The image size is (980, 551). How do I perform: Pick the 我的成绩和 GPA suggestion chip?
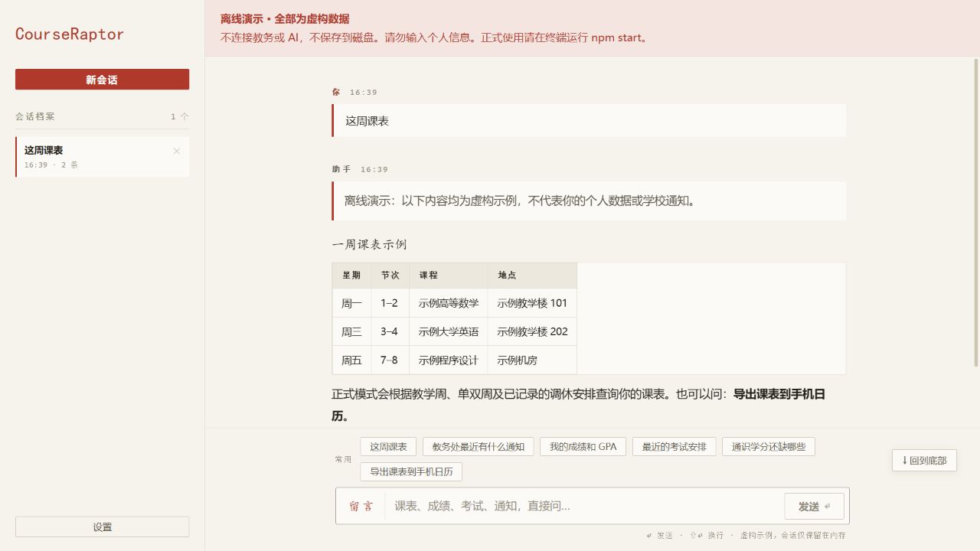583,447
